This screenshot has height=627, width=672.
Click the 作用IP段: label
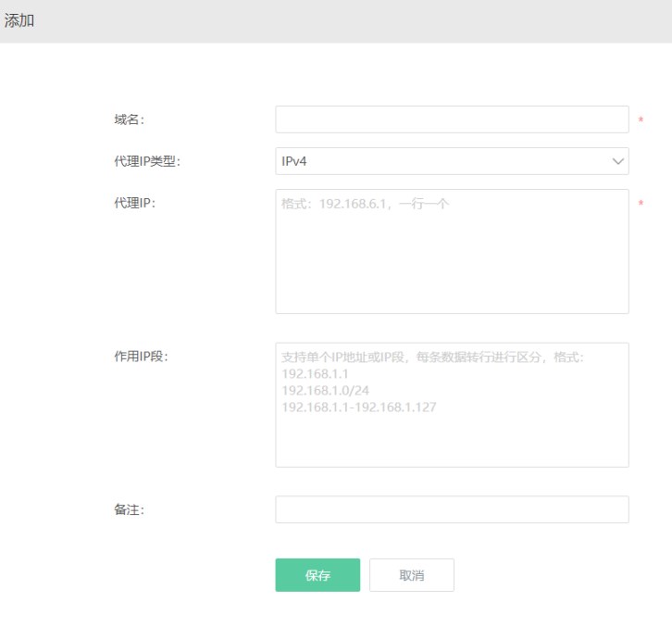pyautogui.click(x=142, y=356)
